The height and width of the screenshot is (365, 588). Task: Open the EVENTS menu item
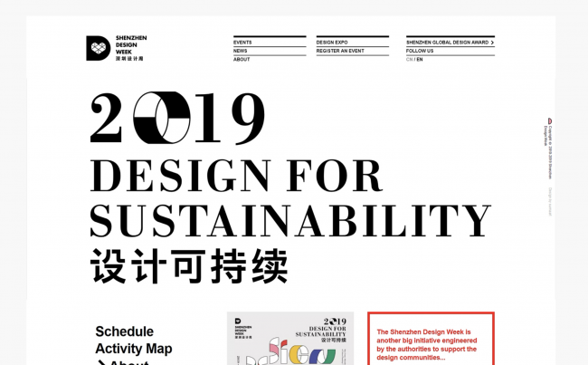pyautogui.click(x=242, y=43)
